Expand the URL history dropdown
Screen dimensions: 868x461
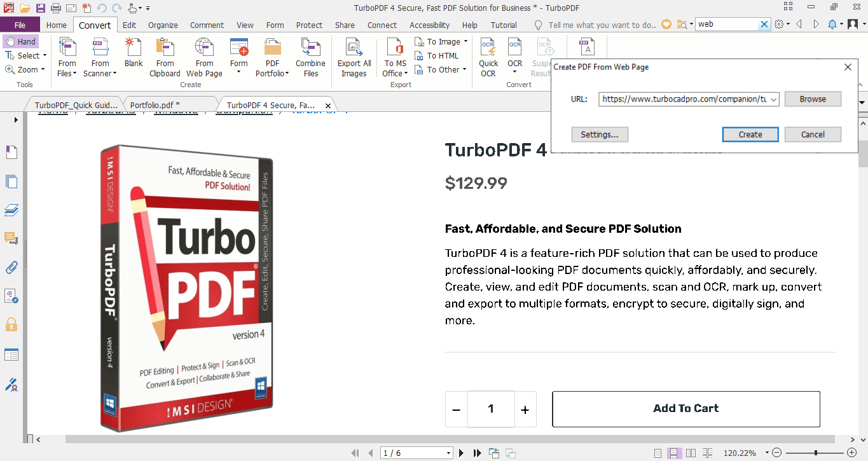(773, 99)
